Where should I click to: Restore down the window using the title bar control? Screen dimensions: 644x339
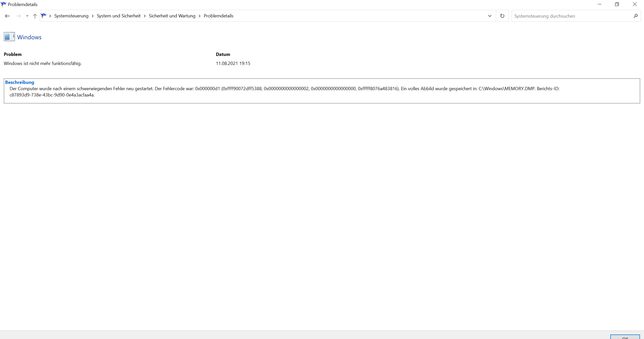(617, 4)
